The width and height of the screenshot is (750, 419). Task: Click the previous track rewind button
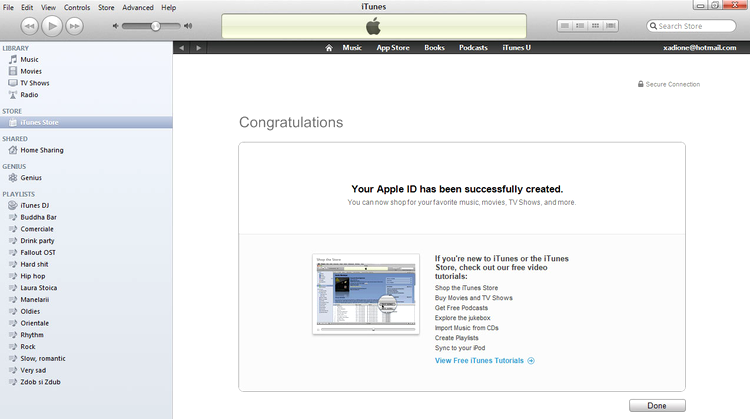pos(29,26)
